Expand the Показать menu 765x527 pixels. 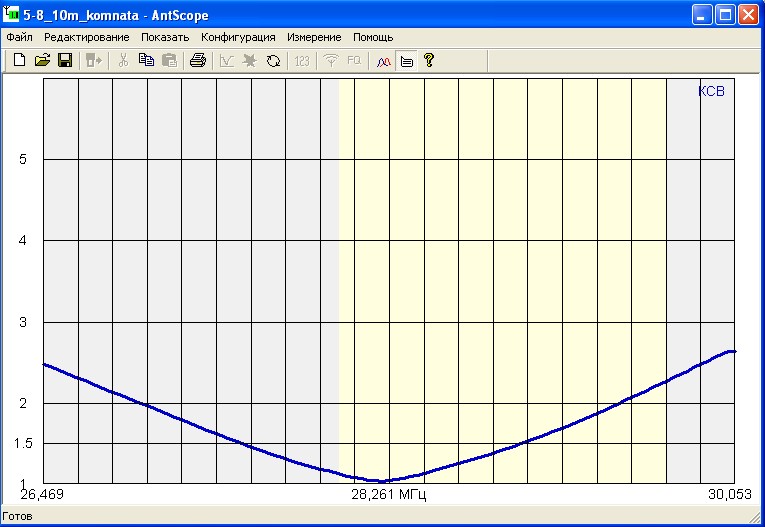pyautogui.click(x=164, y=37)
